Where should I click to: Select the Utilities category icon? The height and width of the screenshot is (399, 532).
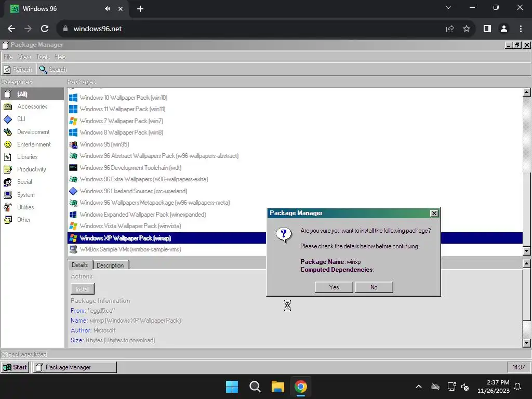tap(7, 207)
